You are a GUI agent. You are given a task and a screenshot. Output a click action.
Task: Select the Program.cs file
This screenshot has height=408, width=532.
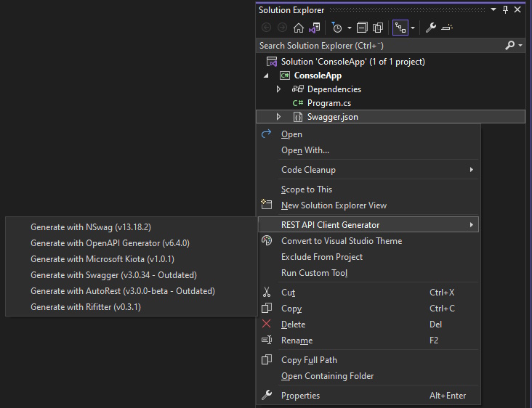329,103
